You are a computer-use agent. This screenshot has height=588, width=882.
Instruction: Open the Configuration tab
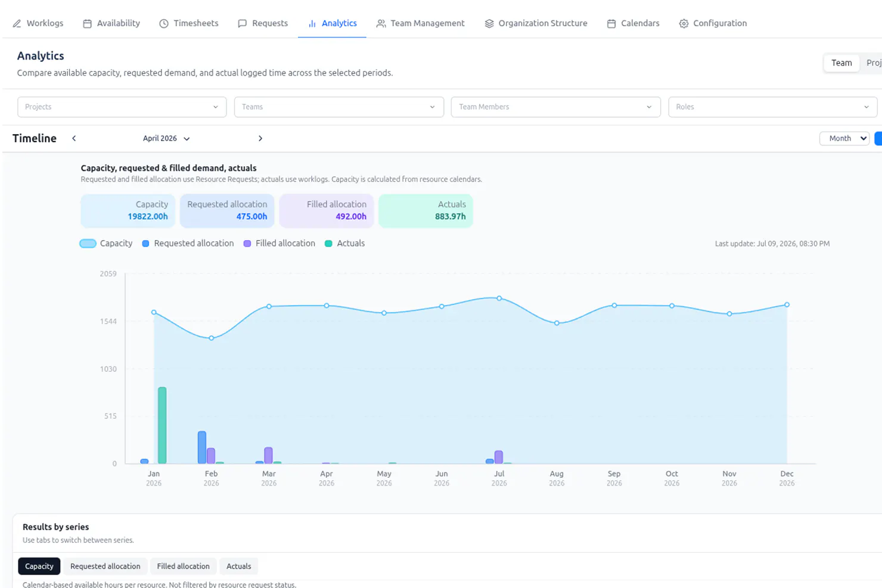pos(713,23)
